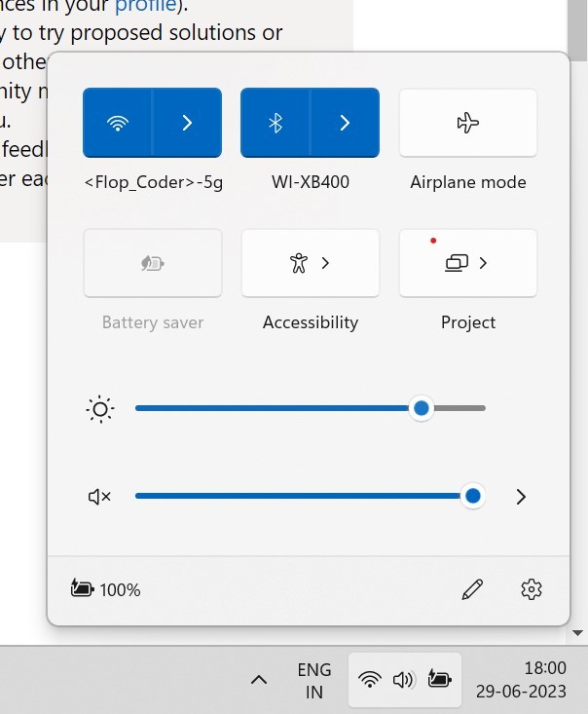Screen dimensions: 588x714
Task: Enable Airplane mode
Action: click(x=468, y=123)
